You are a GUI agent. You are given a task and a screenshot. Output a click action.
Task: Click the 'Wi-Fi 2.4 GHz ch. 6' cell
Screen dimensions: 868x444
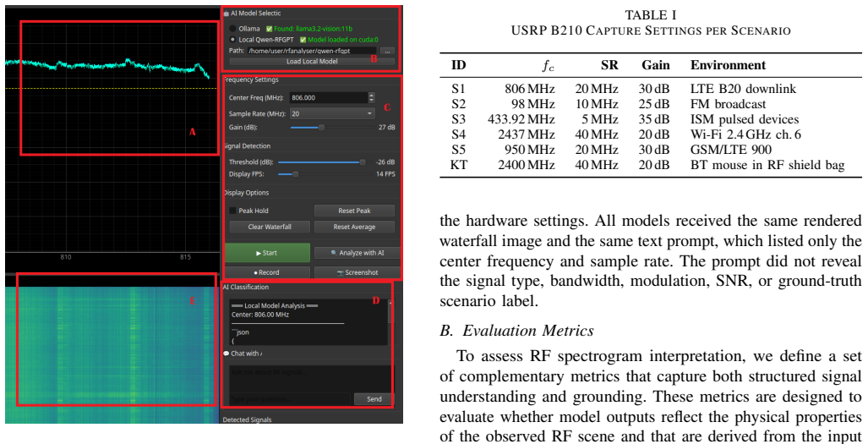point(745,134)
